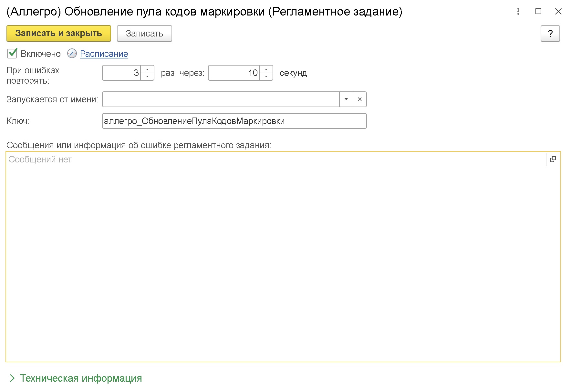The height and width of the screenshot is (392, 571).
Task: Clear the 'Запускается от имени' field with the × icon
Action: 359,99
